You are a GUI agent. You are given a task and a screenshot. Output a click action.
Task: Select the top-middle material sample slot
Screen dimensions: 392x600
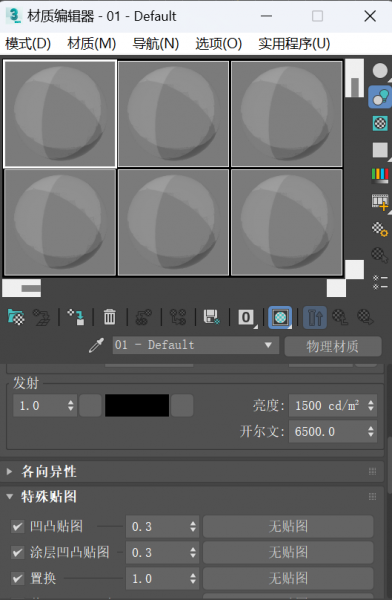(173, 114)
